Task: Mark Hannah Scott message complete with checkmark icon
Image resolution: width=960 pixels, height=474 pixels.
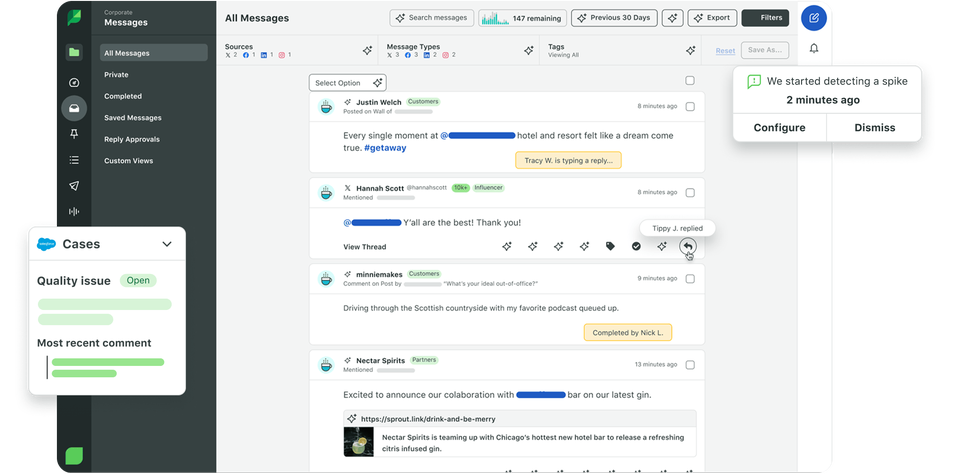Action: tap(636, 246)
